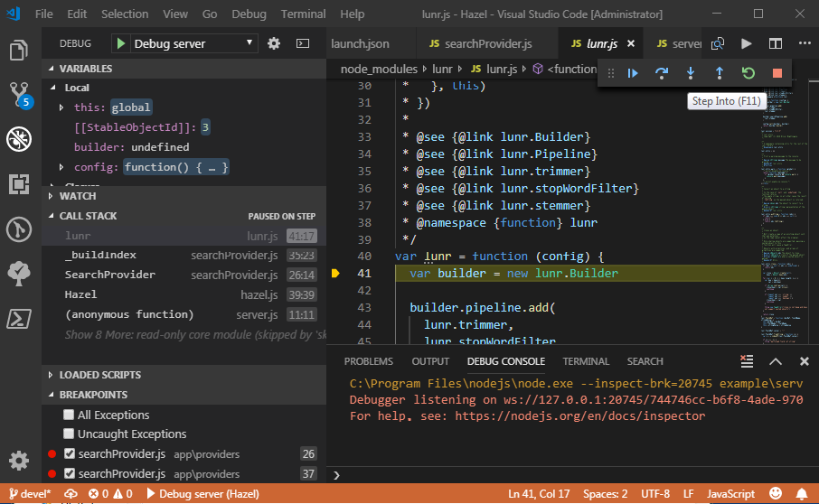Stop debugging with the red square

[x=777, y=73]
